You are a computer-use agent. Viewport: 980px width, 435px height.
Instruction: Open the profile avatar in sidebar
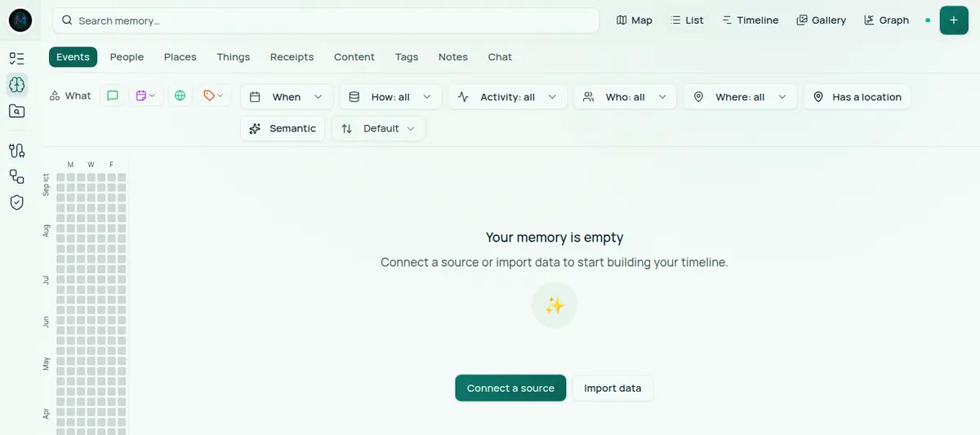click(20, 20)
